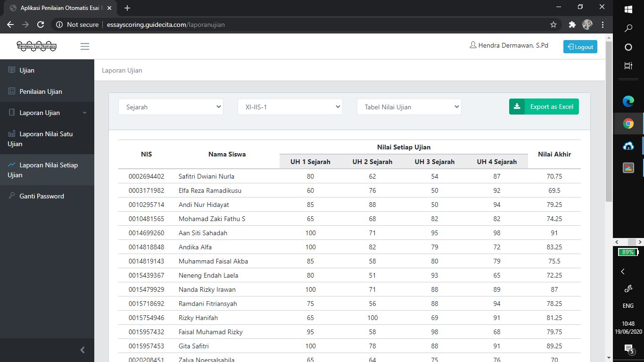This screenshot has height=362, width=644.
Task: Click final score 74.25 of Mohamad Zaki
Action: click(554, 219)
